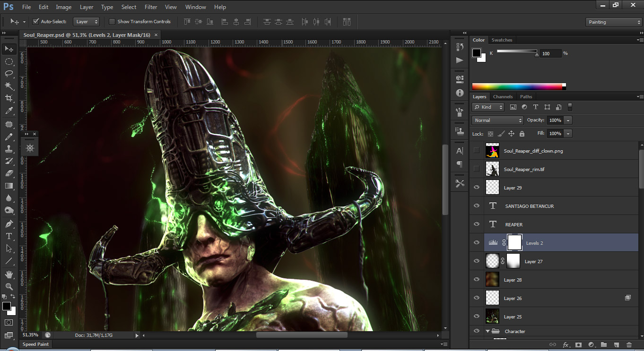
Task: Hide Layer 28 via eye icon
Action: click(477, 280)
